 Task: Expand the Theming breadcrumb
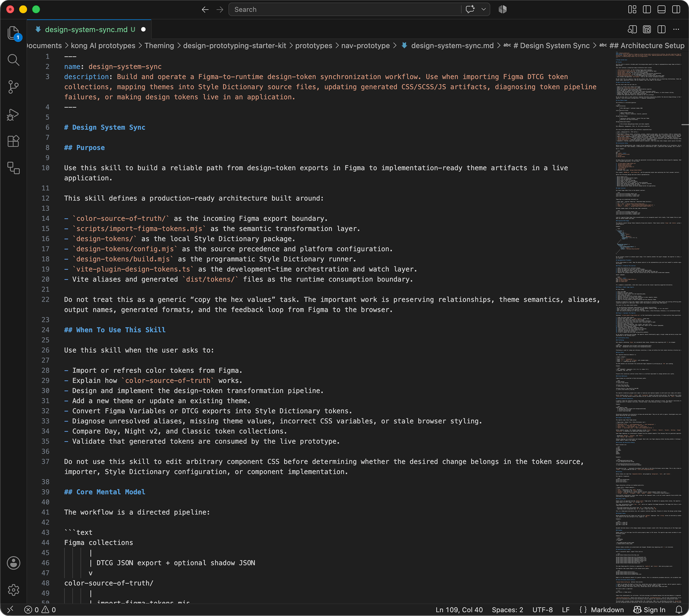[x=159, y=46]
